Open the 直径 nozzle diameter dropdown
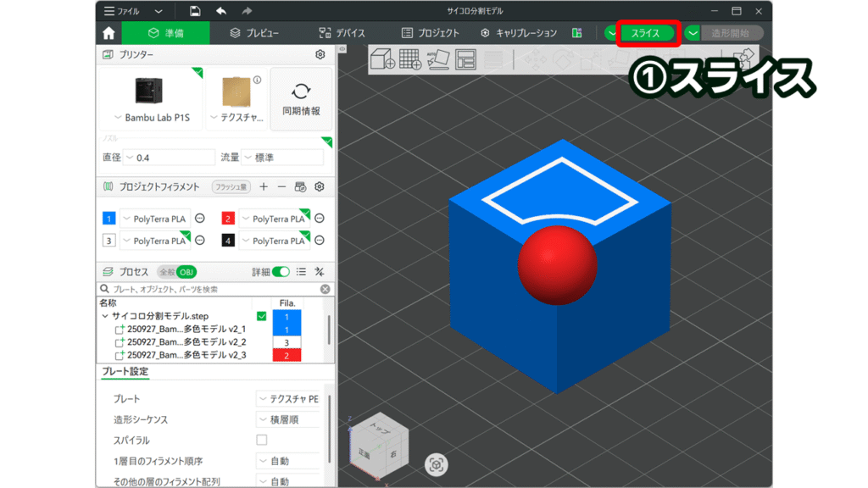This screenshot has height=488, width=868. [x=170, y=158]
